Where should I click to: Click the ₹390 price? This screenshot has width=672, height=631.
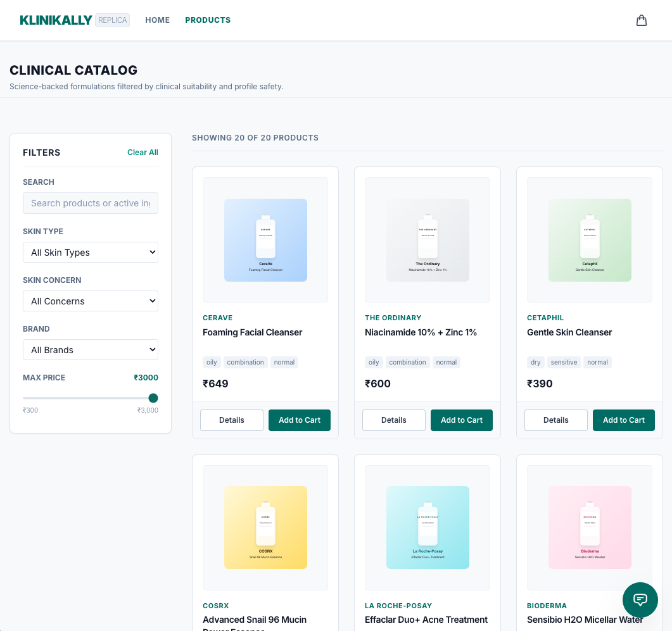tap(540, 384)
